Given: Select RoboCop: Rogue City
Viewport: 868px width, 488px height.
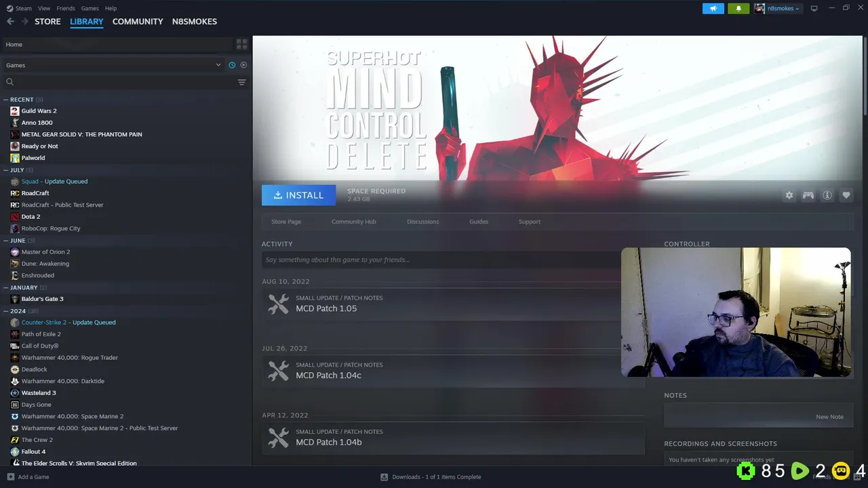Looking at the screenshot, I should [x=51, y=228].
